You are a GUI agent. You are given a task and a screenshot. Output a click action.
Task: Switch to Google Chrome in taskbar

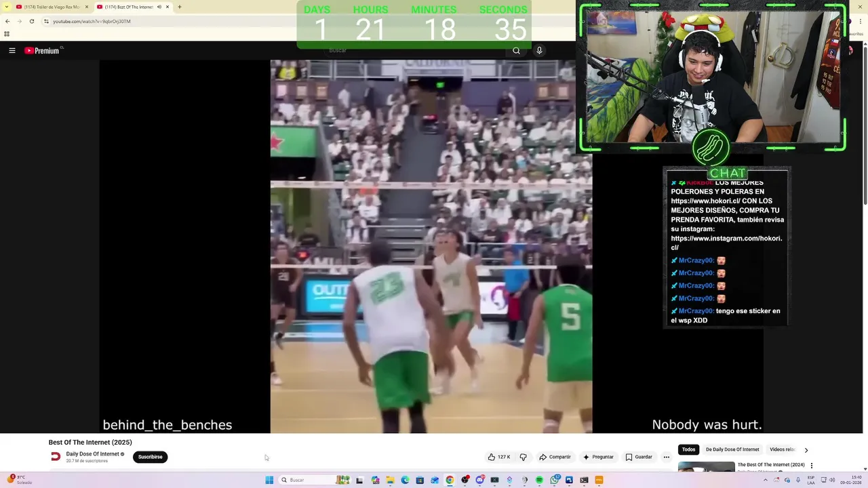coord(450,480)
